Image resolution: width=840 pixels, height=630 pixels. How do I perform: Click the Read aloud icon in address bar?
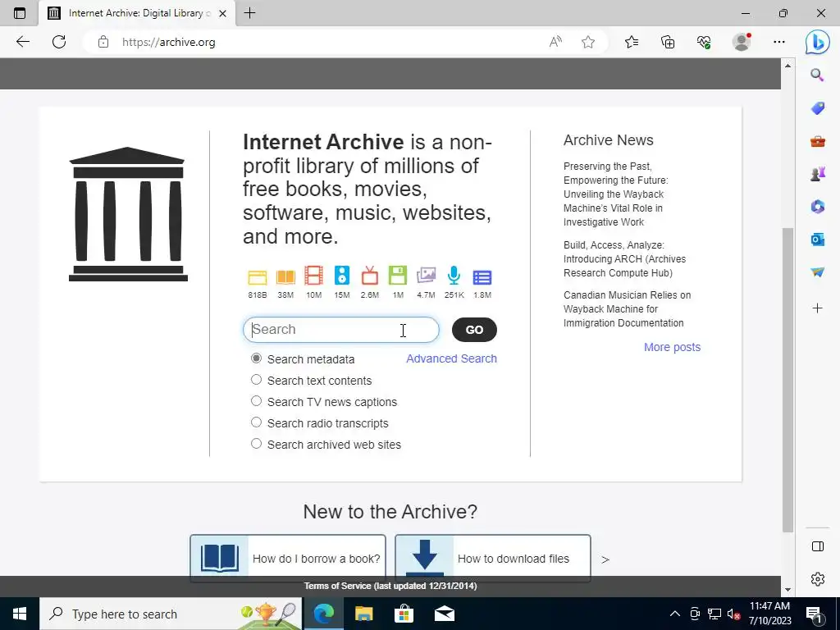pyautogui.click(x=555, y=42)
